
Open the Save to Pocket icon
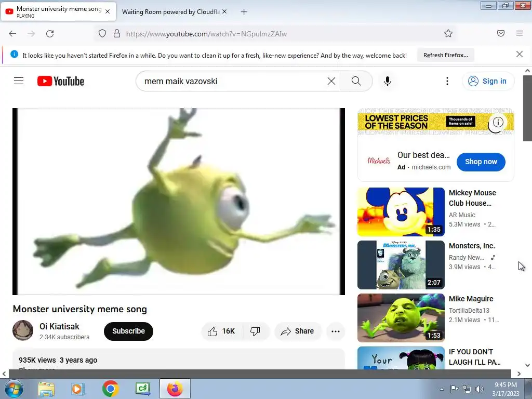coord(501,33)
